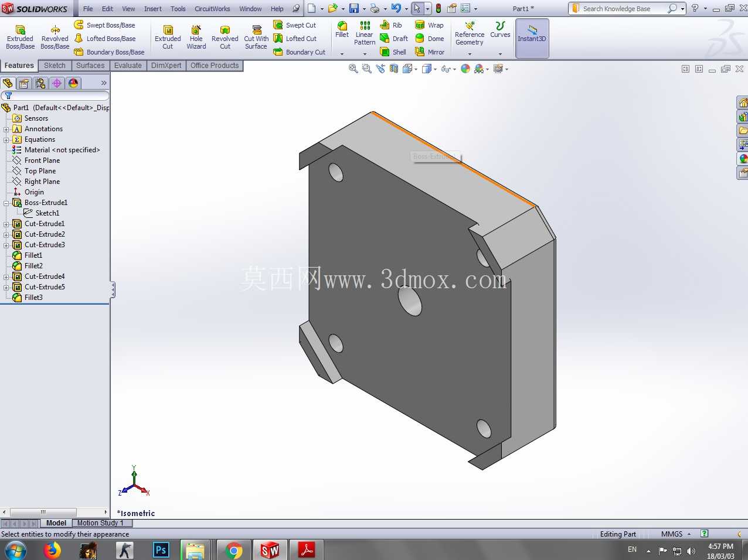Viewport: 748px width, 560px height.
Task: Select the Front Plane
Action: [x=42, y=161]
